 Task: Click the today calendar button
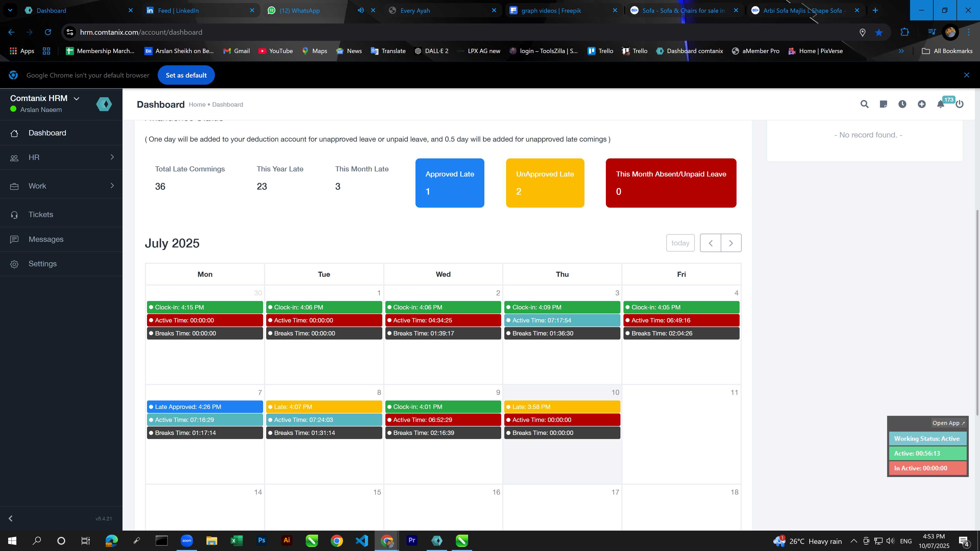coord(680,243)
